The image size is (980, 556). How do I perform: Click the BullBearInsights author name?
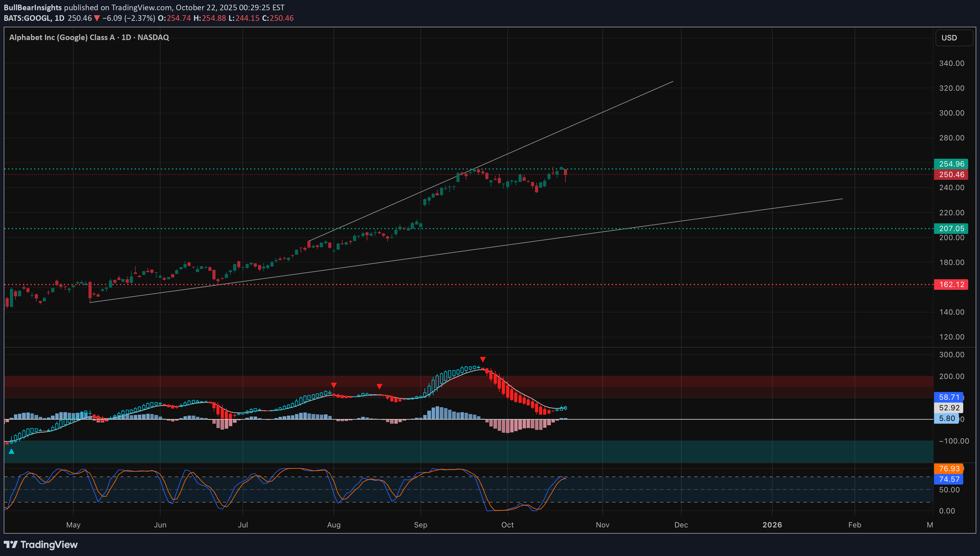point(33,7)
